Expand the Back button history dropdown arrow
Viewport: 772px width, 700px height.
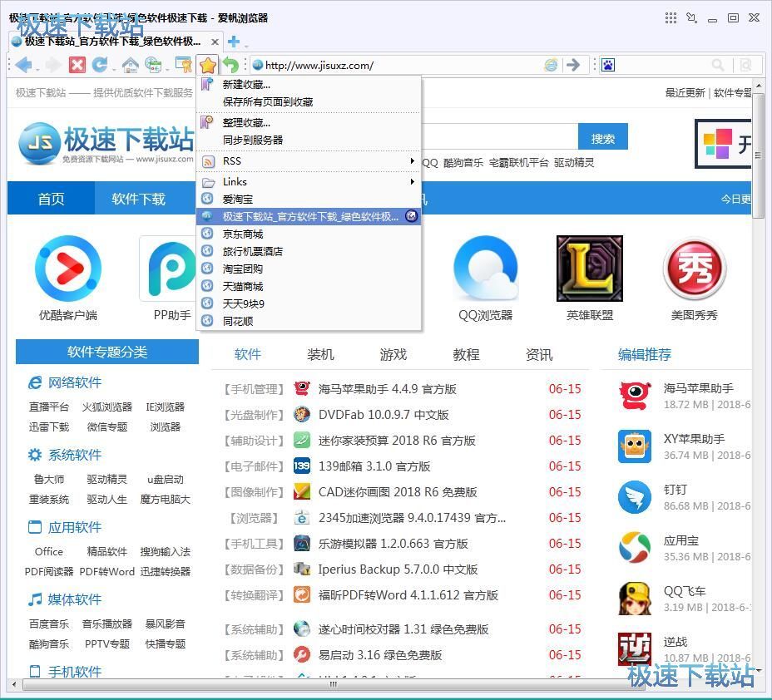tap(37, 69)
